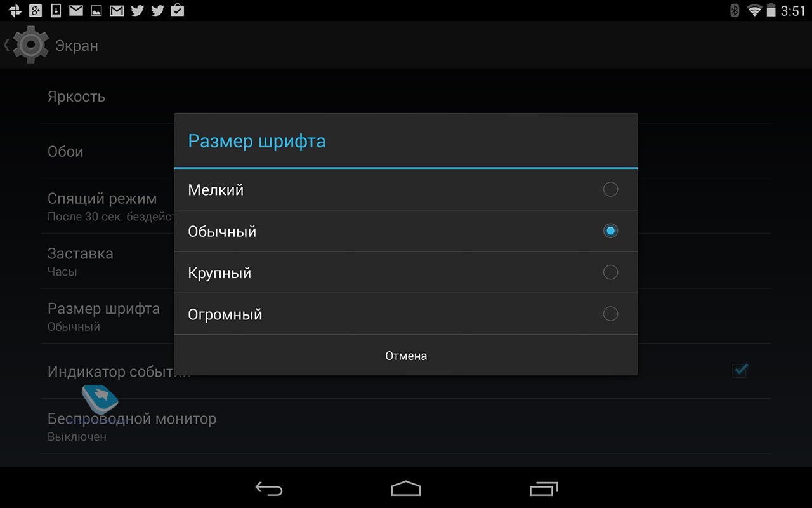
Task: Tap the Android back navigation button
Action: (x=269, y=488)
